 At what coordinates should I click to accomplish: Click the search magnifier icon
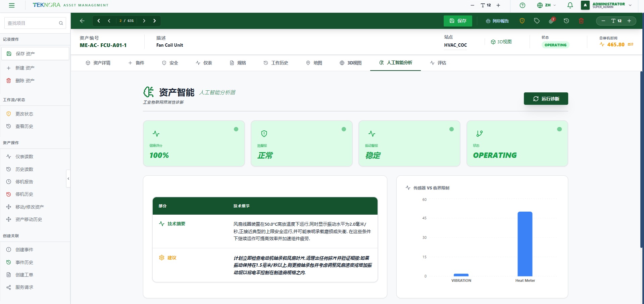61,23
